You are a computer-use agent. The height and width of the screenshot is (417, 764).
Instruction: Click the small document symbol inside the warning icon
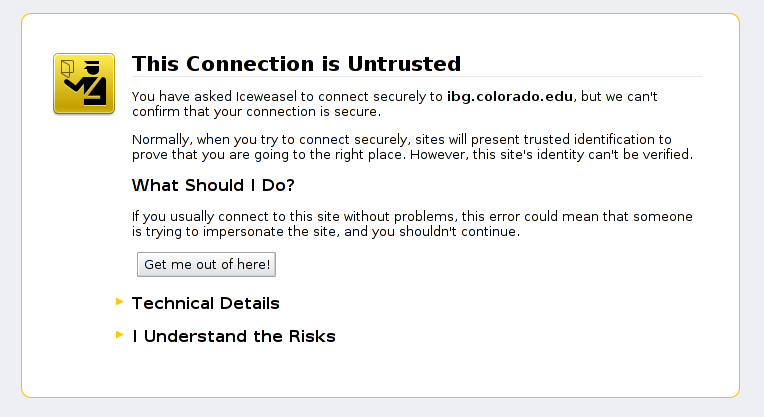point(67,68)
